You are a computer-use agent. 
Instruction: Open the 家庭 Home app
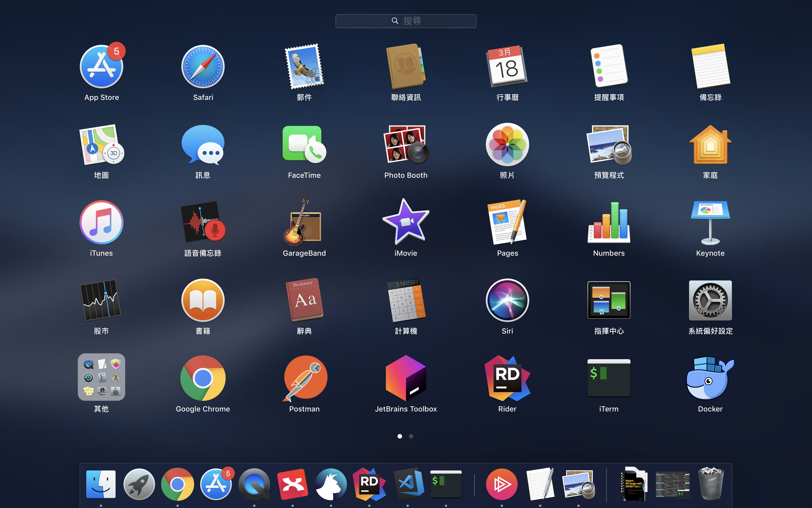point(710,144)
